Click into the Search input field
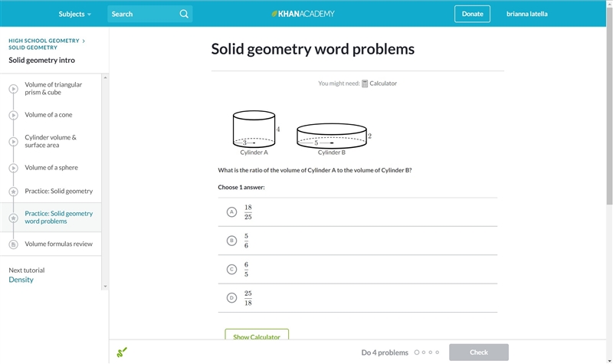Image resolution: width=613 pixels, height=364 pixels. click(x=143, y=14)
